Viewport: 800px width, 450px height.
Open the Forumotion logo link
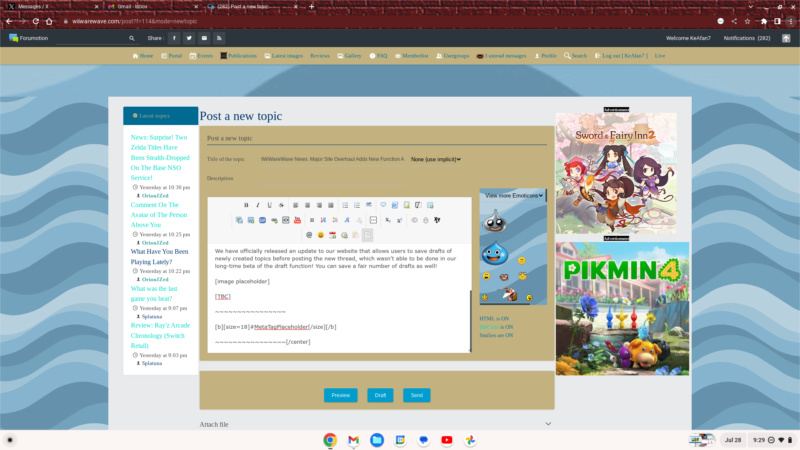29,38
